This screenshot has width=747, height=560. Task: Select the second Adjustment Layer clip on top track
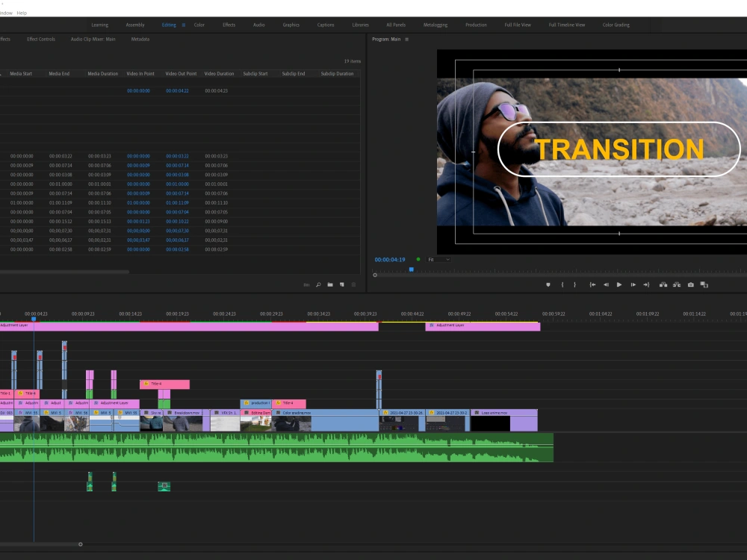(483, 326)
